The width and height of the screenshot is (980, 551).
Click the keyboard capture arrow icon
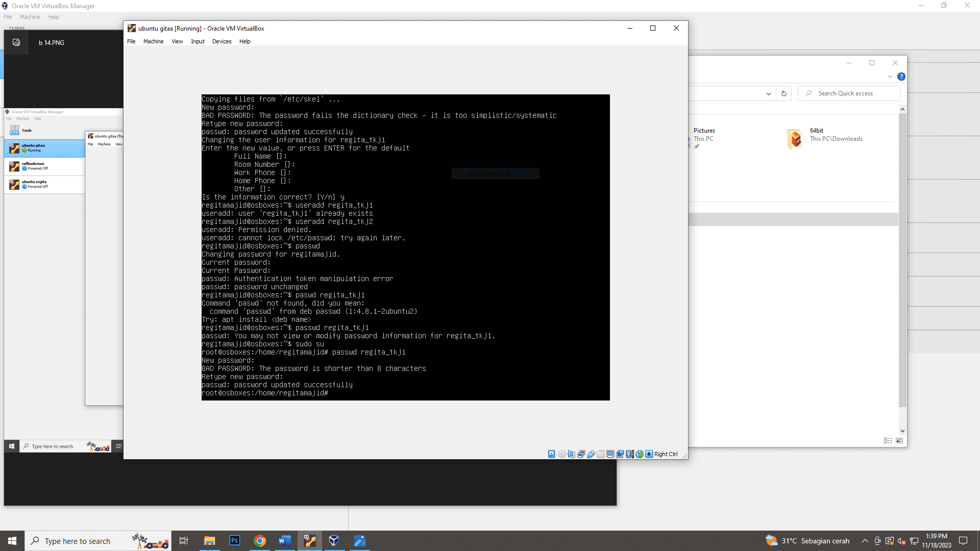tap(649, 454)
